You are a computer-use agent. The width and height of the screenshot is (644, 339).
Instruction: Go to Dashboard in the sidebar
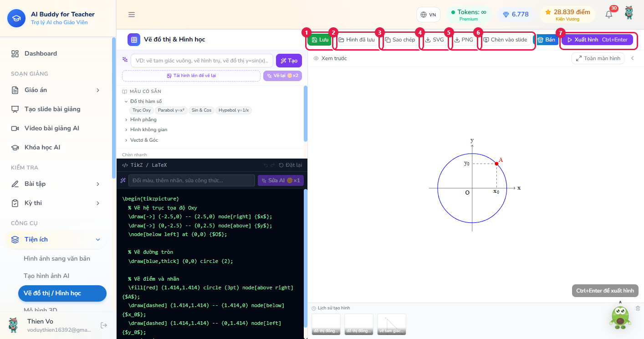click(x=56, y=54)
